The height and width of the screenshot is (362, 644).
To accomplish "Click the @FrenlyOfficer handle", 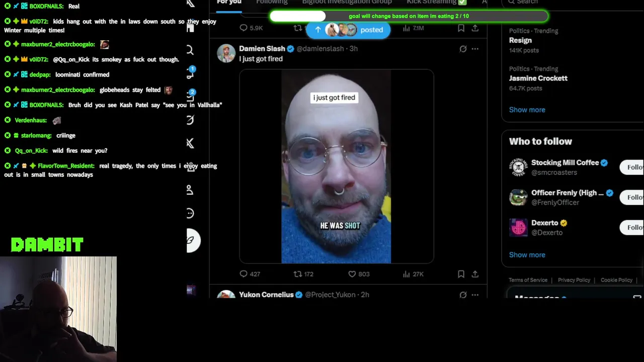I will click(555, 203).
